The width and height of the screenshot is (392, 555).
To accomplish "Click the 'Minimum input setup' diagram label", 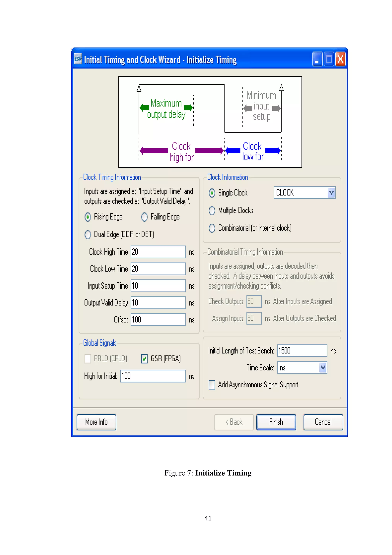I will click(x=261, y=106).
